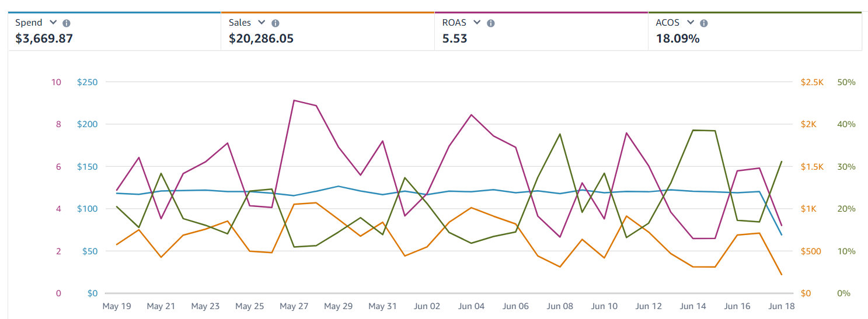868x319 pixels.
Task: Expand the ACOS metric dropdown chevron
Action: point(691,23)
